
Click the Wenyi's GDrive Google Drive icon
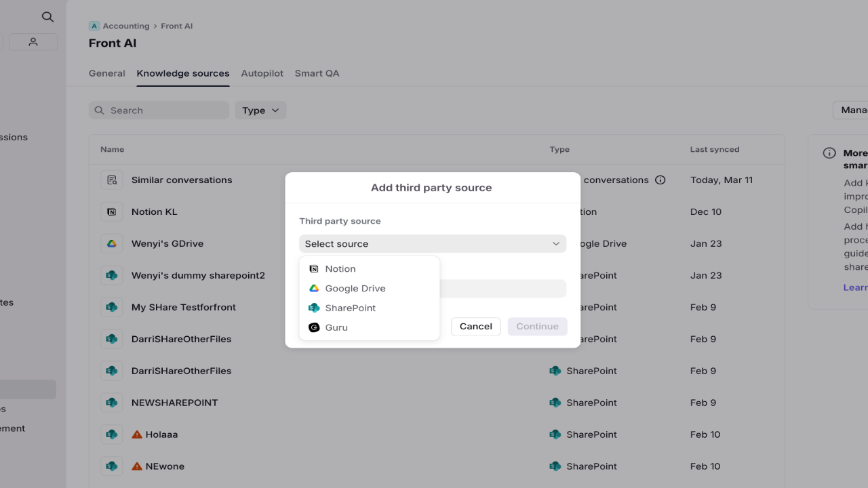pos(112,243)
